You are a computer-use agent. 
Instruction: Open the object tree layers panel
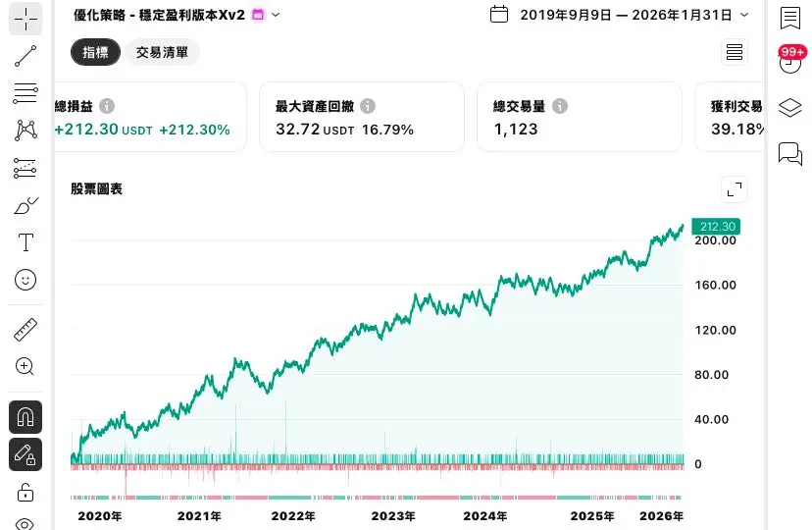point(790,107)
